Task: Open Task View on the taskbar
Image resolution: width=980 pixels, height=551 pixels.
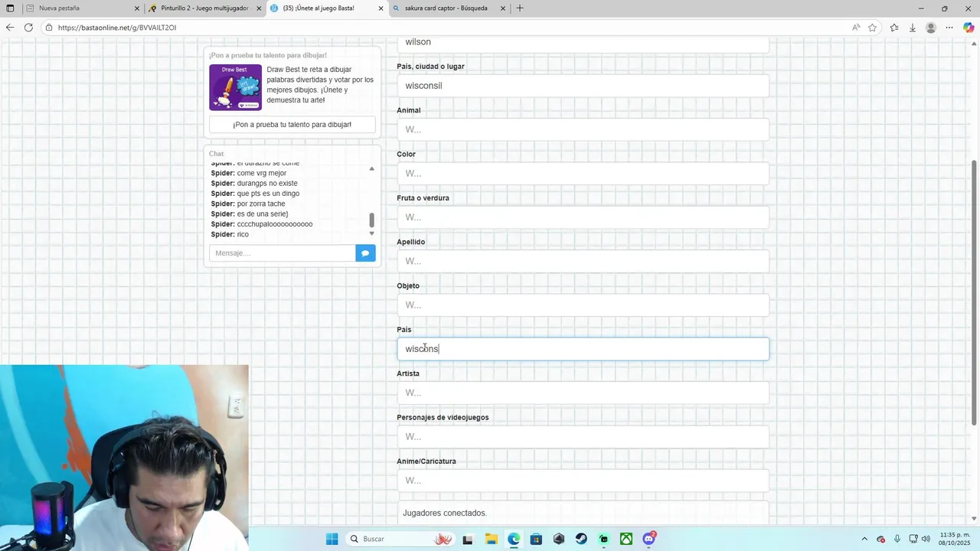Action: (468, 539)
